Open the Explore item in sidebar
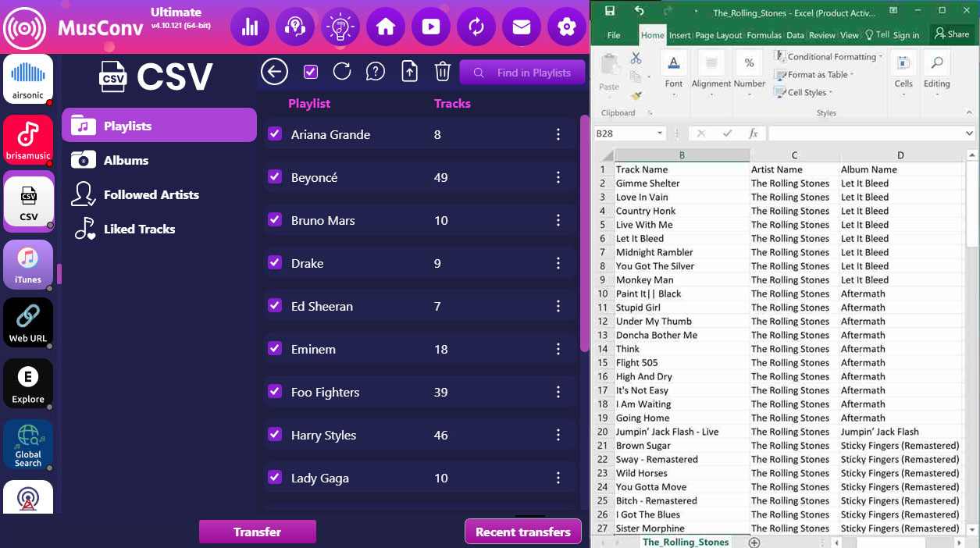 coord(28,383)
